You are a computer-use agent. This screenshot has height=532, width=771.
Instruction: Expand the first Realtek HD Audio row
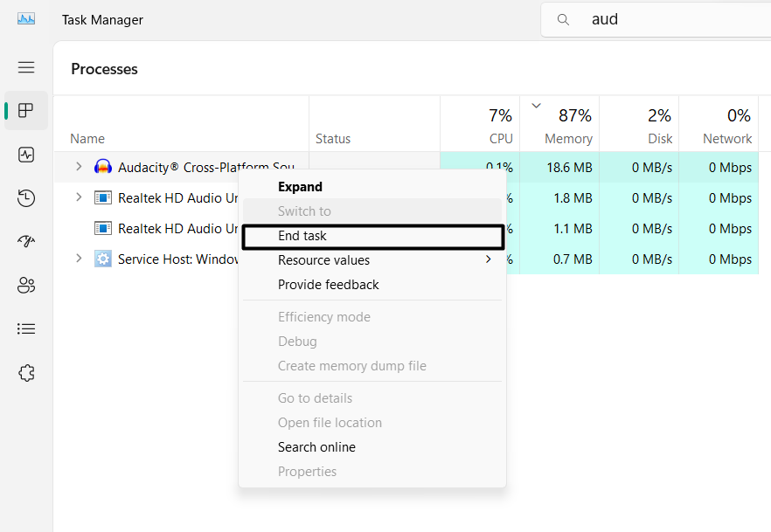[x=78, y=197]
